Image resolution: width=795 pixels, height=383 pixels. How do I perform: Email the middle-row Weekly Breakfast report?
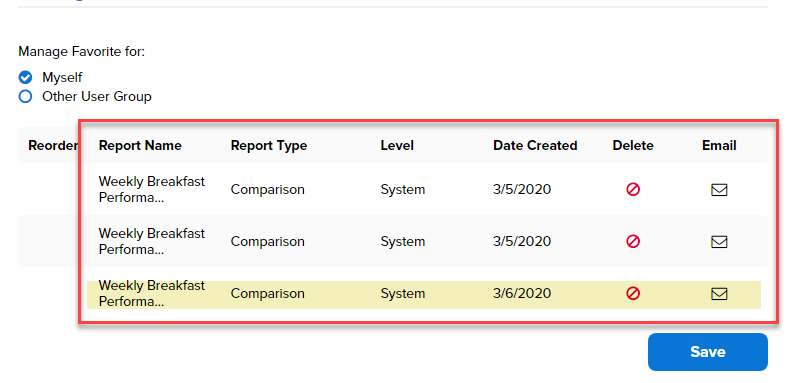click(x=719, y=241)
